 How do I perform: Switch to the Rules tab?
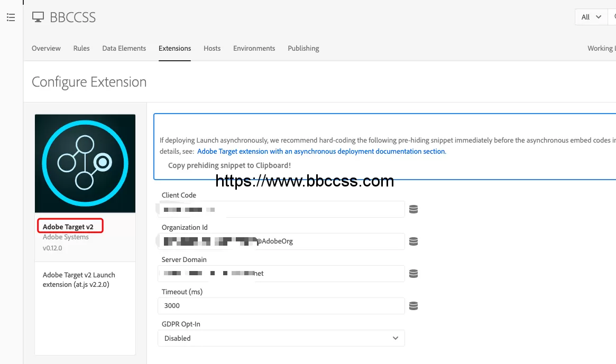point(81,48)
